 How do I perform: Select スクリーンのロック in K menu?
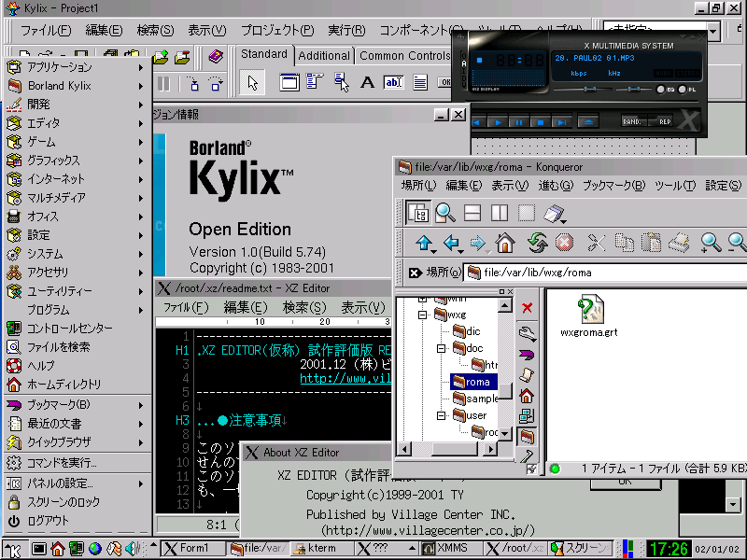tap(77, 502)
